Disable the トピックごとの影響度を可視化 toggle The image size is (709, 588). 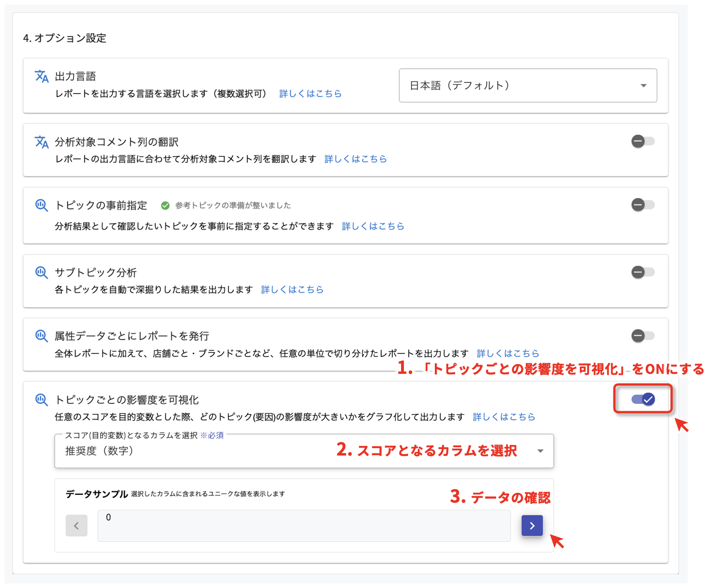pyautogui.click(x=643, y=399)
